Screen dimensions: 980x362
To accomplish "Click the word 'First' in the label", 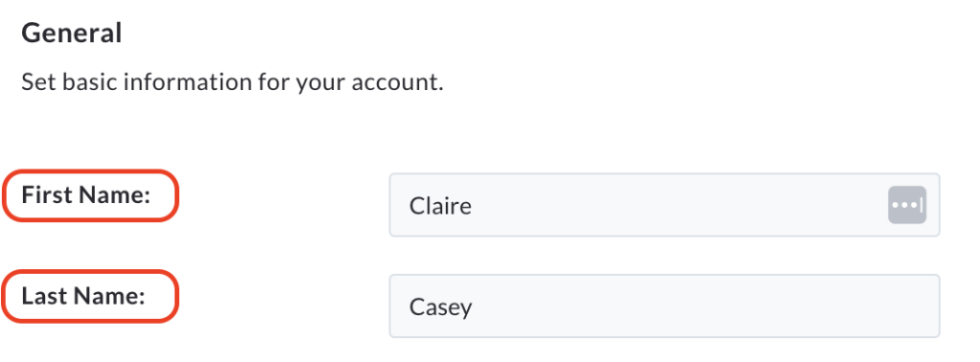I will (48, 195).
